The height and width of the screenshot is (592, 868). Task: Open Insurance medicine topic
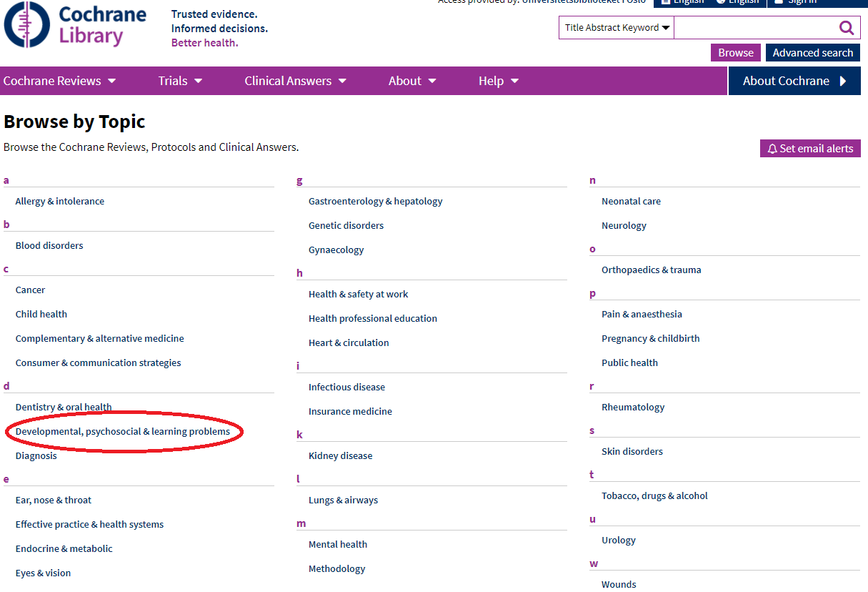[351, 412]
